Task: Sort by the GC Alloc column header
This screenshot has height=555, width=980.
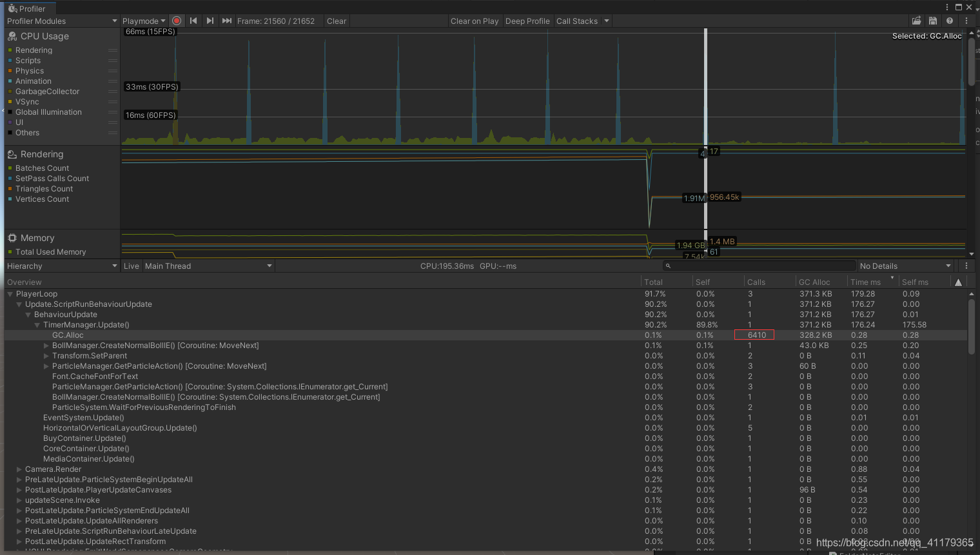Action: (x=821, y=282)
